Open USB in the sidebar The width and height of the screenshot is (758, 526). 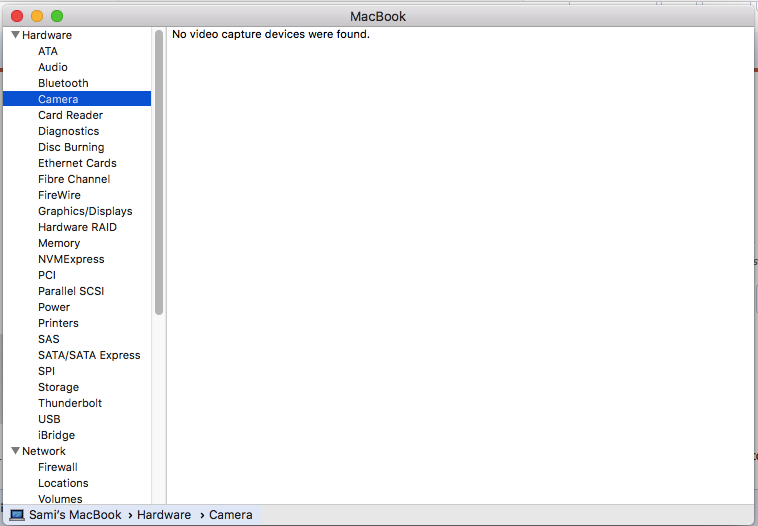click(x=49, y=419)
